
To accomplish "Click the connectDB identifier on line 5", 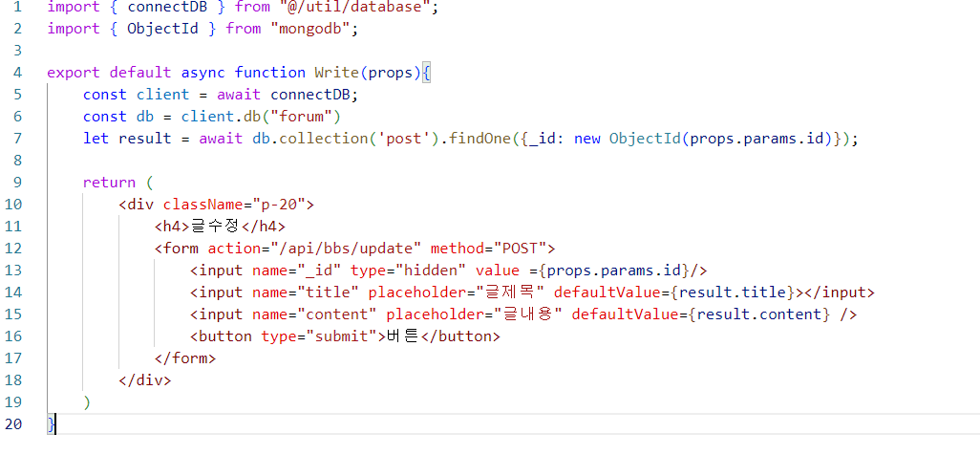I will 310,95.
